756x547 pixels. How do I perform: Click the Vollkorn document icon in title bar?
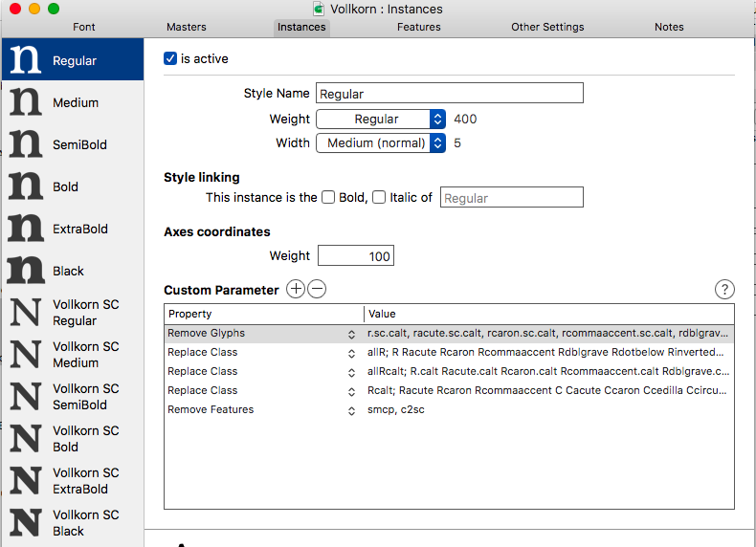pyautogui.click(x=319, y=9)
